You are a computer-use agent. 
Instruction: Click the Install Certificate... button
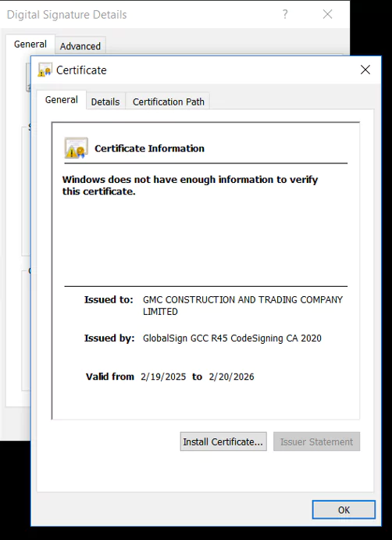pos(223,442)
